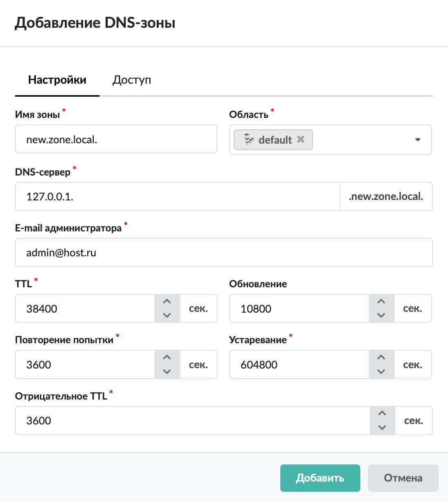Increase Повторение попытки with the up arrow

pyautogui.click(x=167, y=358)
